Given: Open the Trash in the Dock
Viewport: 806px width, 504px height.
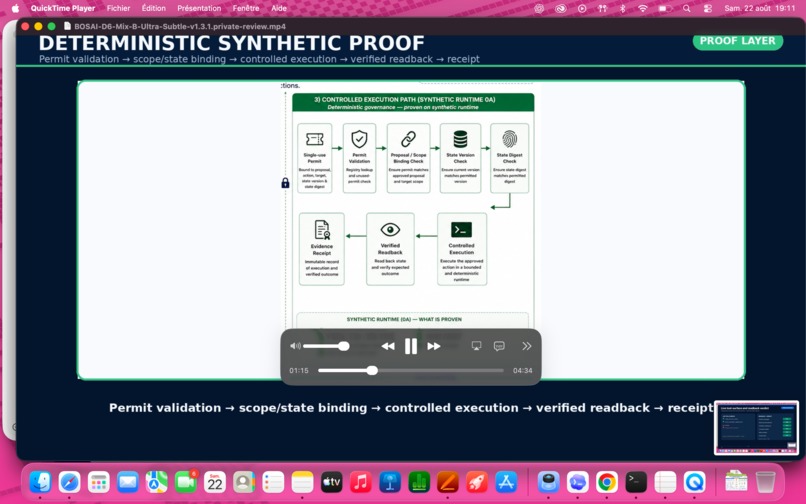Looking at the screenshot, I should tap(765, 482).
